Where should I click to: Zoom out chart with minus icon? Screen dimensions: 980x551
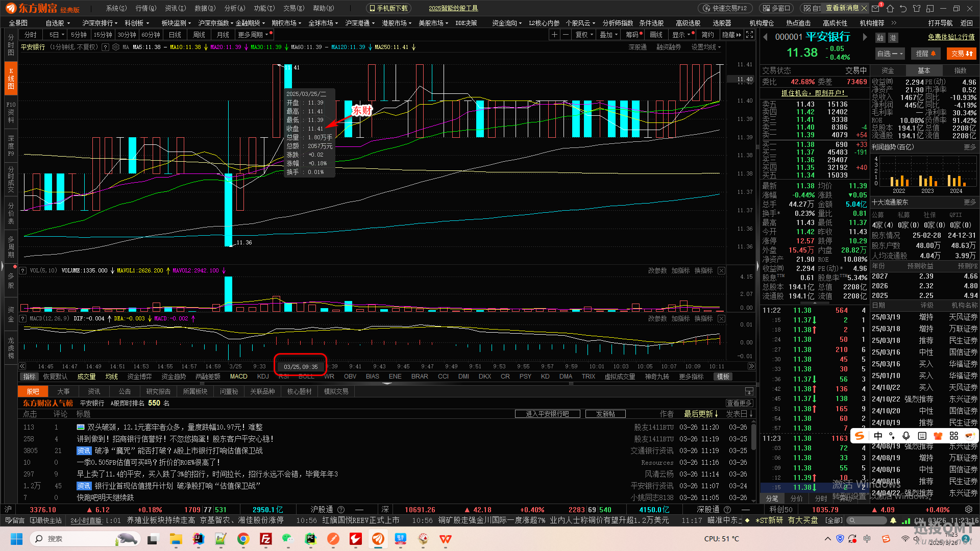pyautogui.click(x=566, y=35)
